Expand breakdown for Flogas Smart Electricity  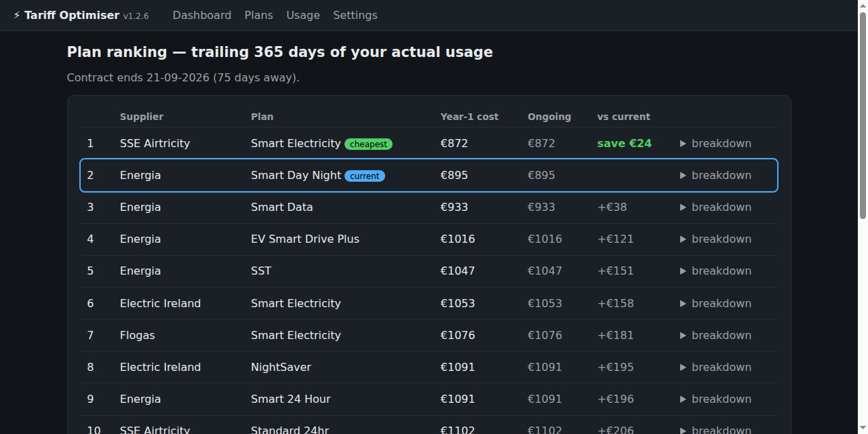coord(715,335)
